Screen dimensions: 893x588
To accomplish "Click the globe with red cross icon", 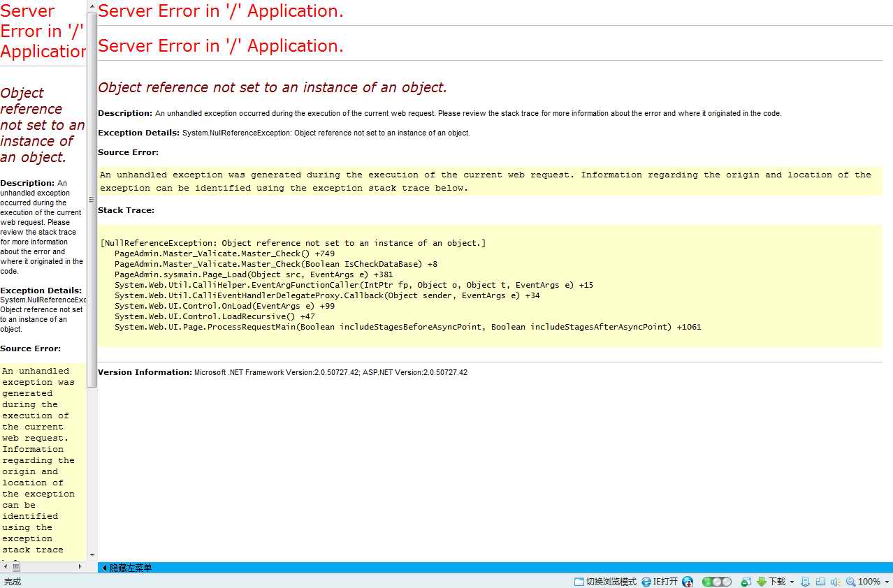I will coord(688,582).
